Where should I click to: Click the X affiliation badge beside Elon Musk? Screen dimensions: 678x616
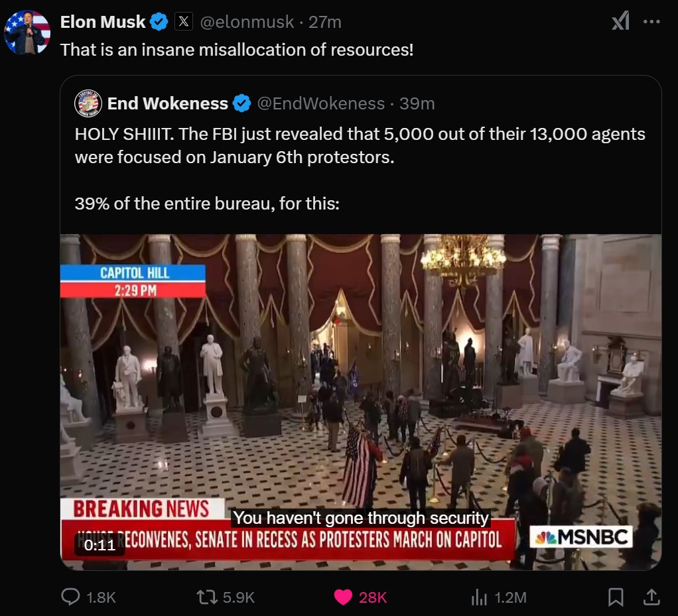[183, 21]
